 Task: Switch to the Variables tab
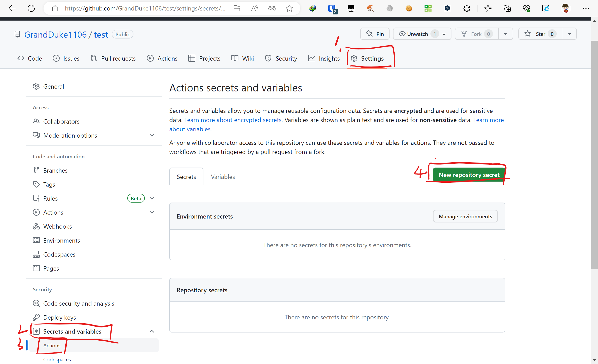coord(222,177)
